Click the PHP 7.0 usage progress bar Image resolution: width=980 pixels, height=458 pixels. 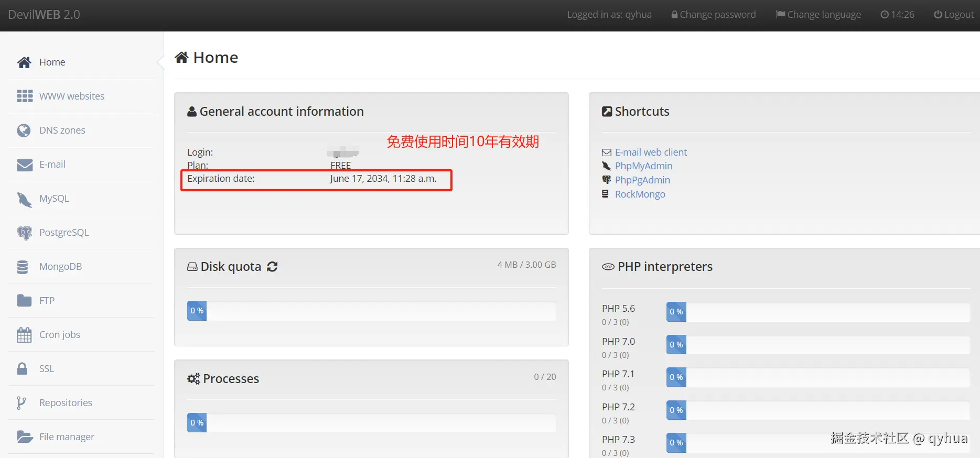point(818,345)
